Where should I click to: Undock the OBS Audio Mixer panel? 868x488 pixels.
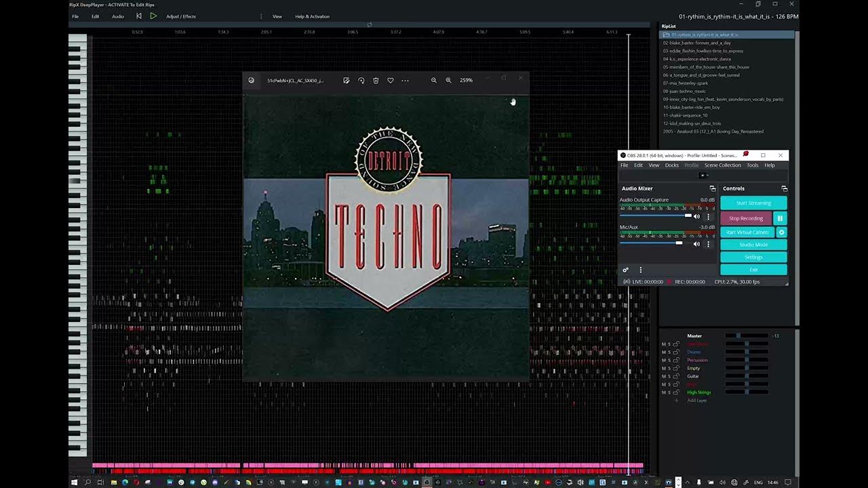tap(712, 188)
